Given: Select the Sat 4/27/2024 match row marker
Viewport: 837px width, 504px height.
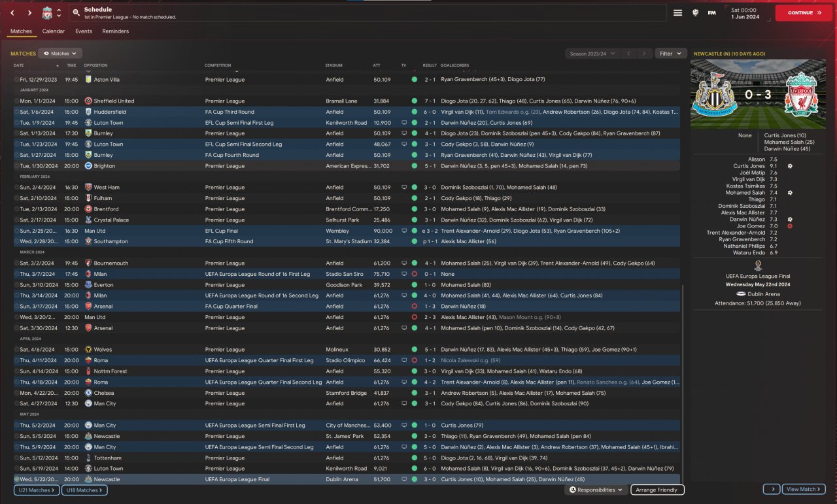Looking at the screenshot, I should (16, 404).
